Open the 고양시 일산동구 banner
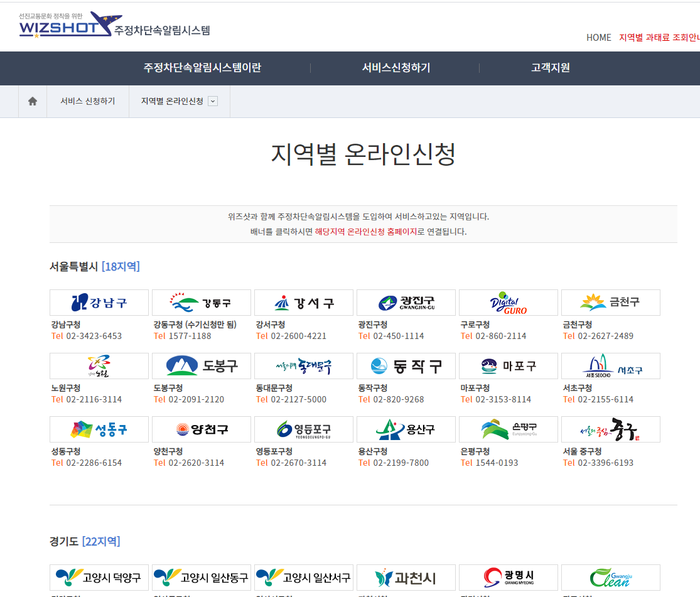The image size is (700, 597). (202, 578)
